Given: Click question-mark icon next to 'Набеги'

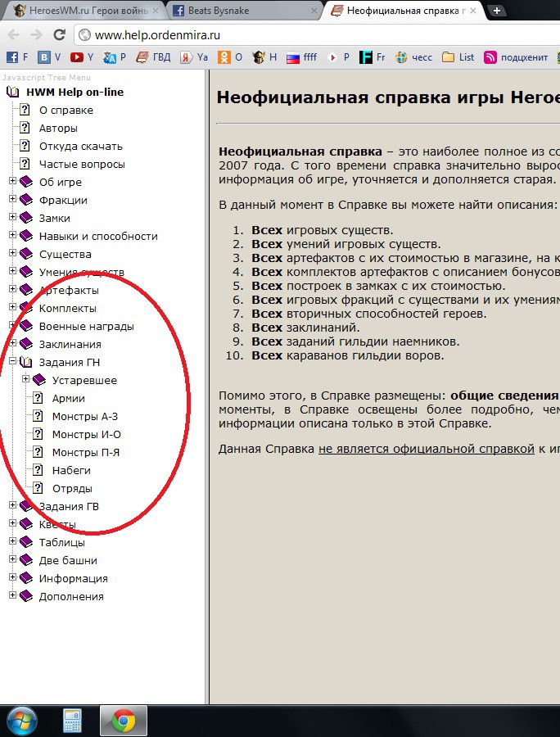Looking at the screenshot, I should [38, 470].
